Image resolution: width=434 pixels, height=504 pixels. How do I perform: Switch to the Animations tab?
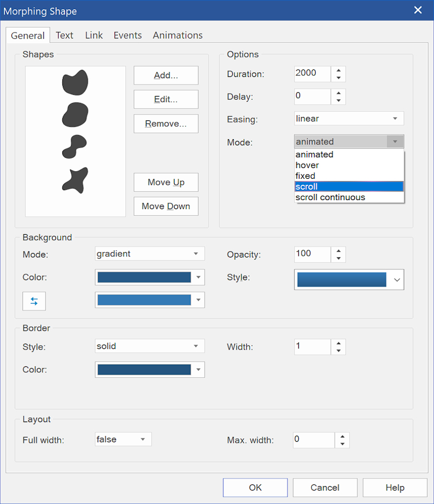tap(177, 35)
